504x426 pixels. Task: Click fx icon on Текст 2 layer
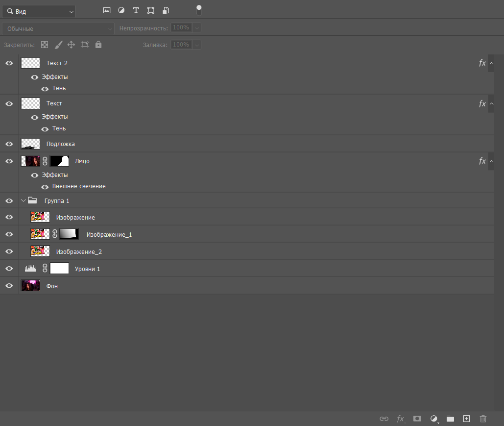click(482, 63)
